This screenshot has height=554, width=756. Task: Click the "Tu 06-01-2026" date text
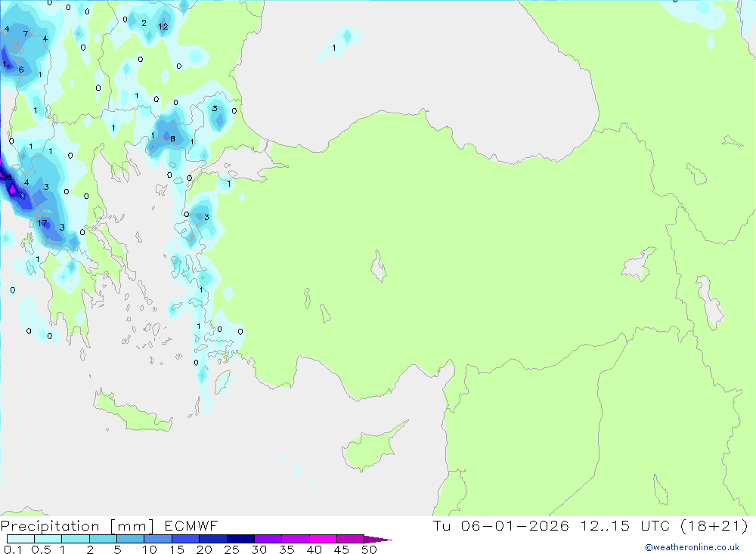[501, 525]
